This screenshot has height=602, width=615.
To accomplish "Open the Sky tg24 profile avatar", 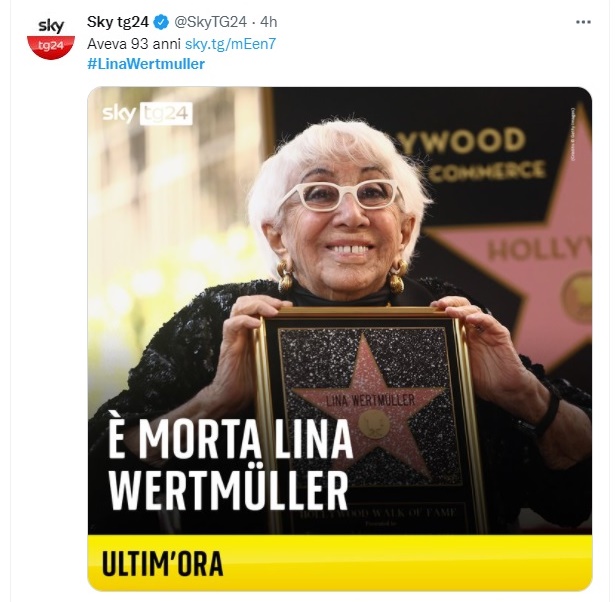I will (x=51, y=38).
